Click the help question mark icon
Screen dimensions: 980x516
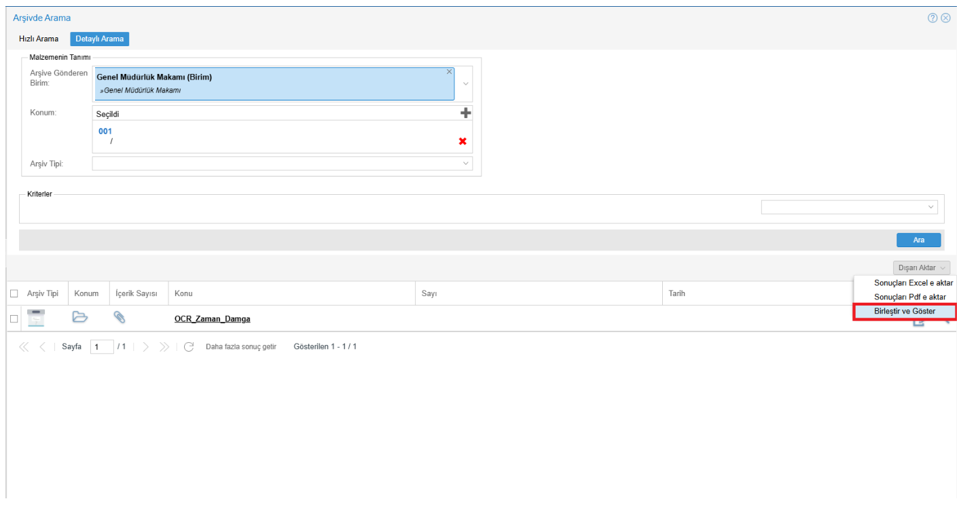pos(932,18)
